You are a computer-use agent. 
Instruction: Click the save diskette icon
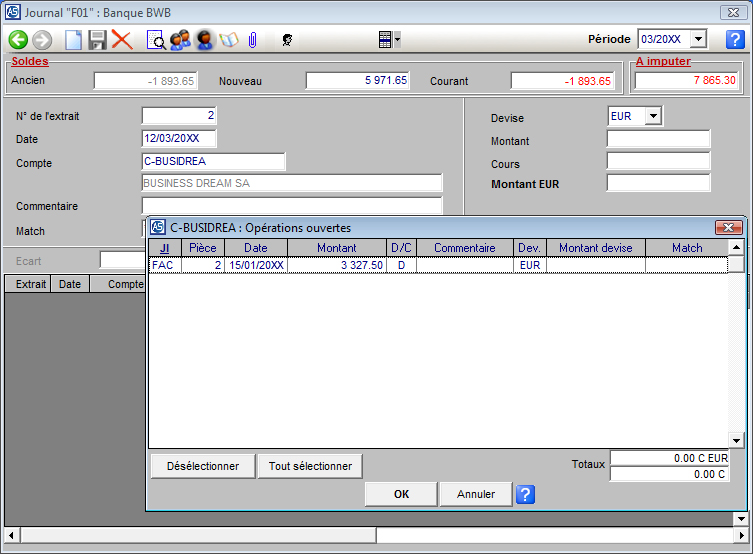(97, 40)
